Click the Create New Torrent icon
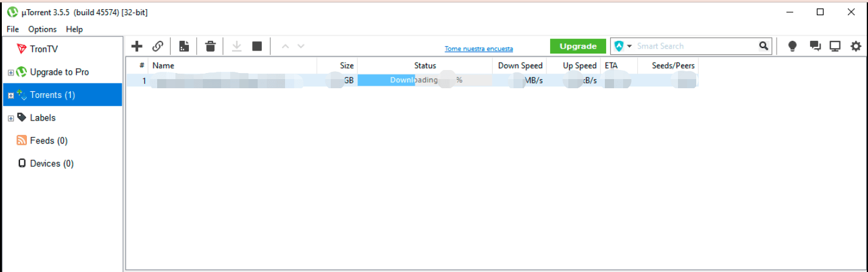 pos(184,46)
